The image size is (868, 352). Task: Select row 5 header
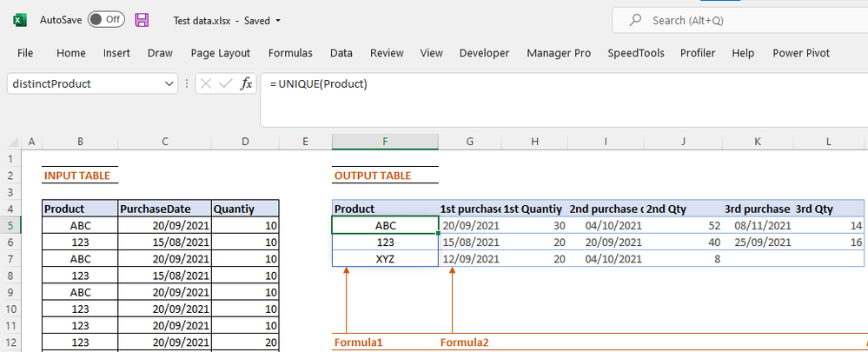(x=10, y=225)
